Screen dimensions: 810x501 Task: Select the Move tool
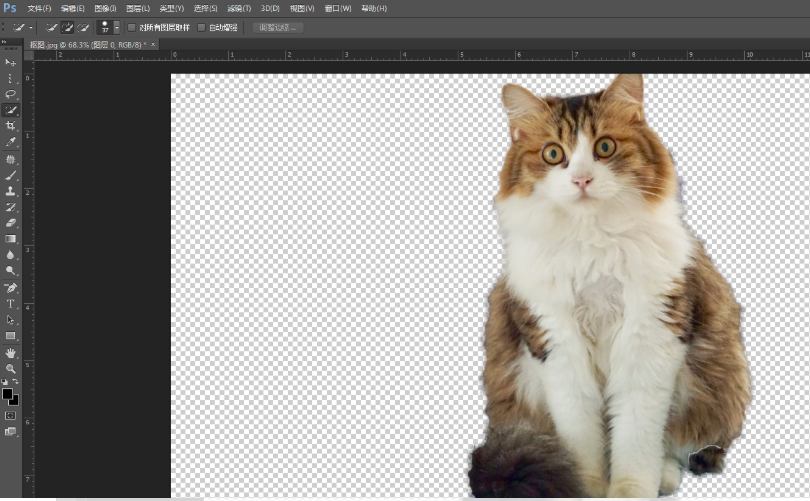(11, 62)
